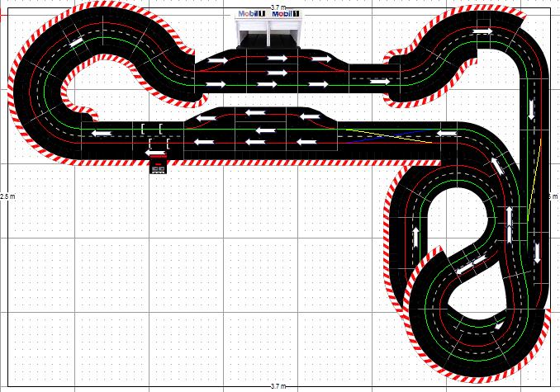The width and height of the screenshot is (560, 392).
Task: Select the lap counter below the start straight
Action: [157, 168]
